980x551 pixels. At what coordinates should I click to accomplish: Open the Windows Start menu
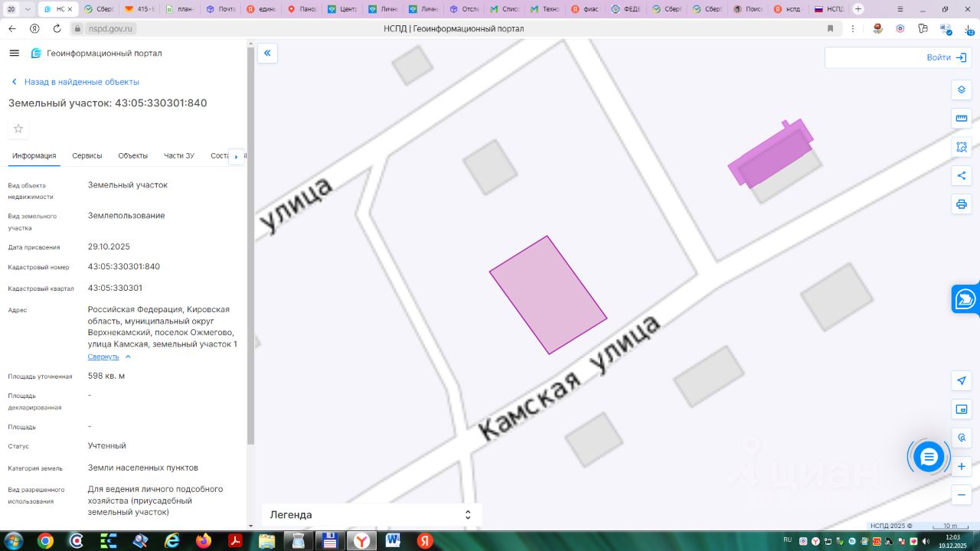[x=15, y=541]
